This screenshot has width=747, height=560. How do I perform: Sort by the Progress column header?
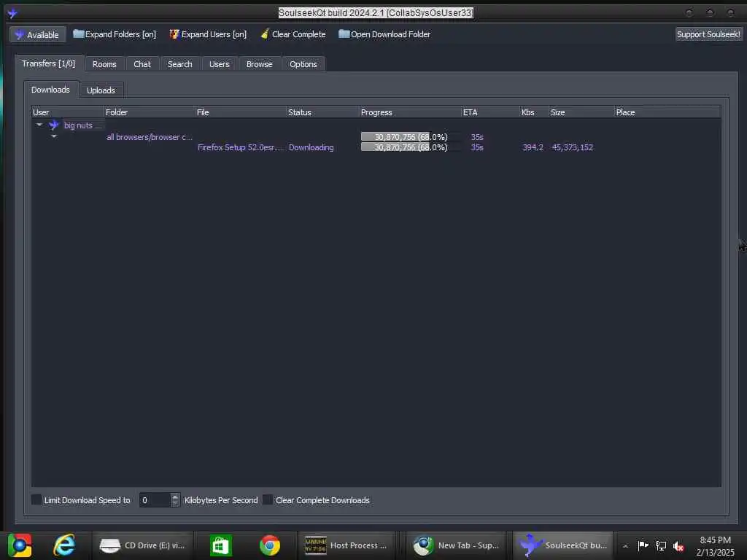411,112
